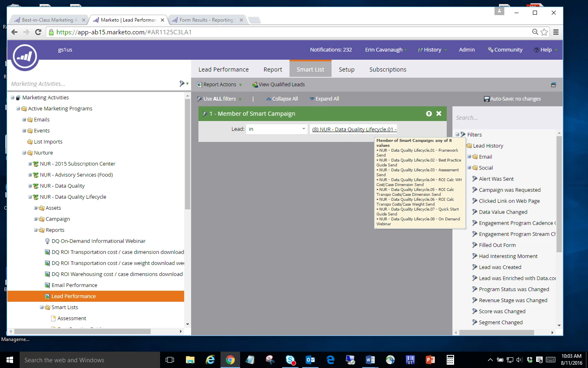Open the Admin link
This screenshot has height=368, width=588.
point(467,50)
